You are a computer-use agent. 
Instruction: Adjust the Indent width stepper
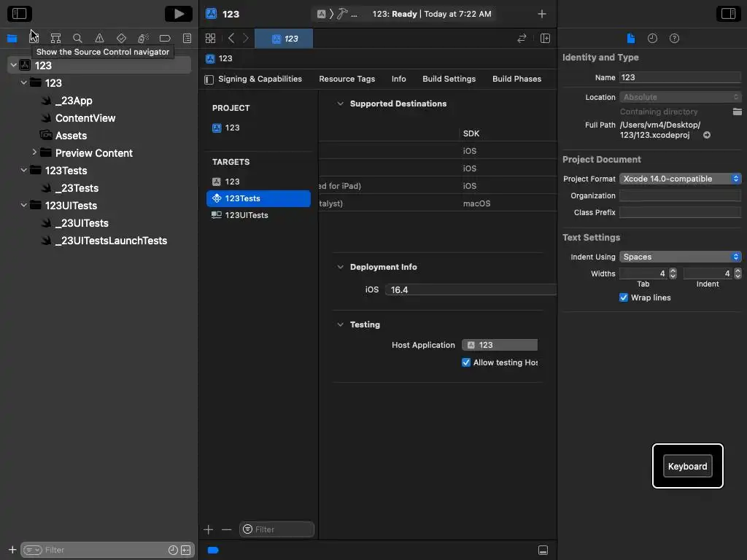[738, 273]
